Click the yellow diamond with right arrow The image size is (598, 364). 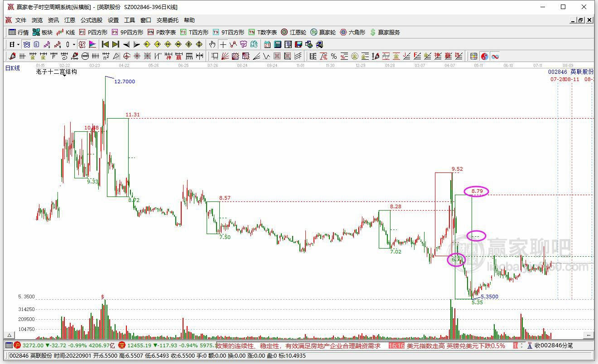click(x=157, y=44)
